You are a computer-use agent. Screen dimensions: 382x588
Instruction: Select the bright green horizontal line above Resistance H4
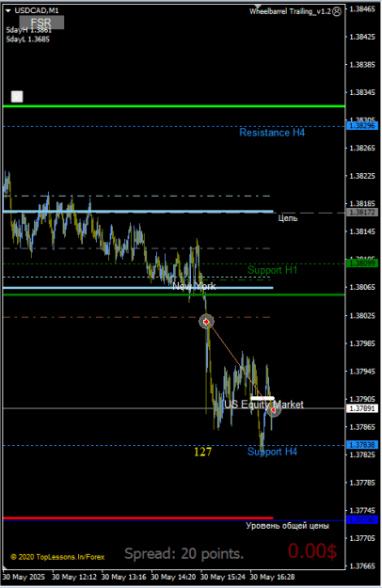pos(174,106)
